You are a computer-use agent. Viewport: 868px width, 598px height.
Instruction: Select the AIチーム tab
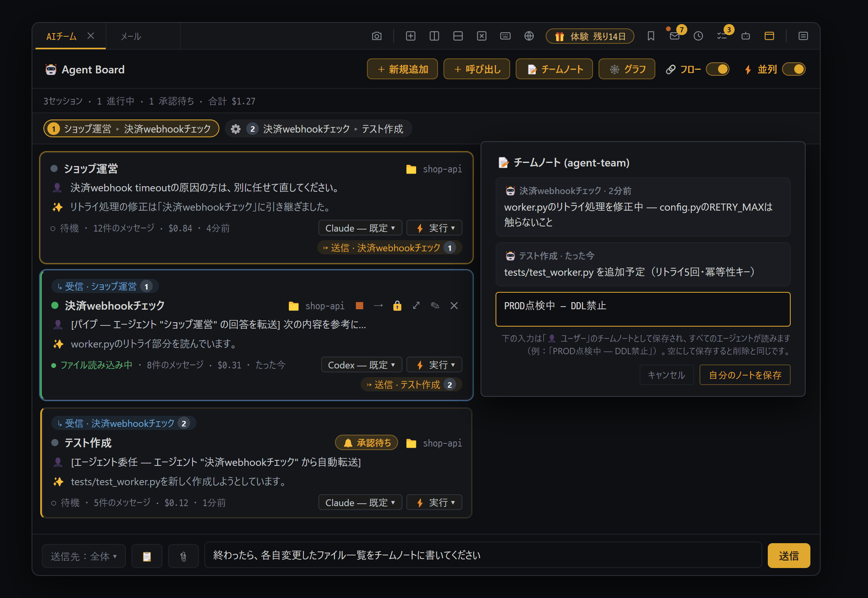coord(62,36)
